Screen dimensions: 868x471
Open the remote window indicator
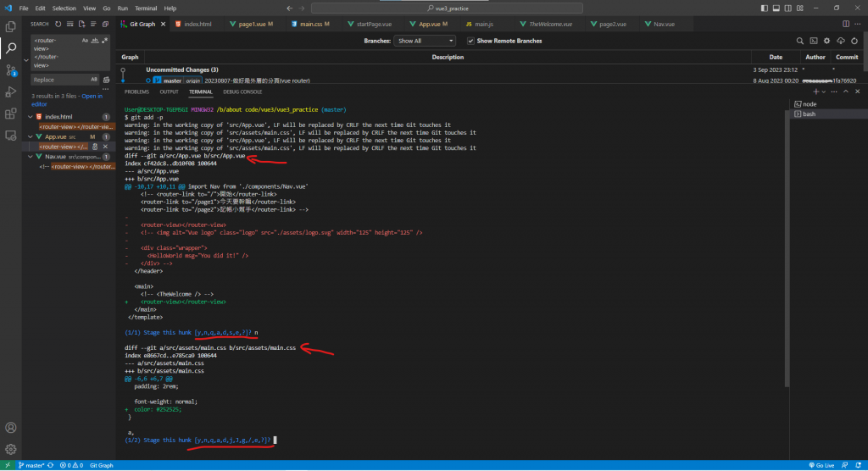click(x=7, y=465)
